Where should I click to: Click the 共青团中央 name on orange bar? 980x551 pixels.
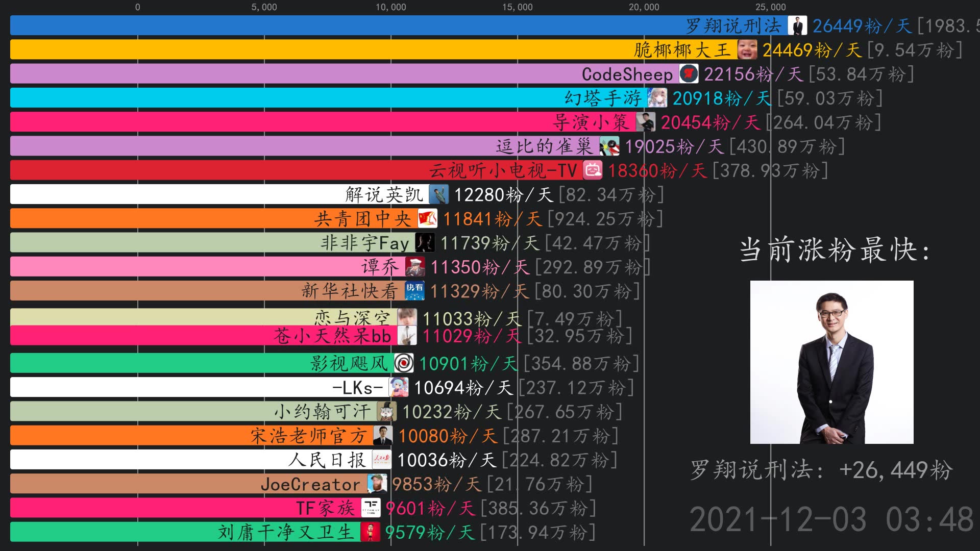point(363,219)
